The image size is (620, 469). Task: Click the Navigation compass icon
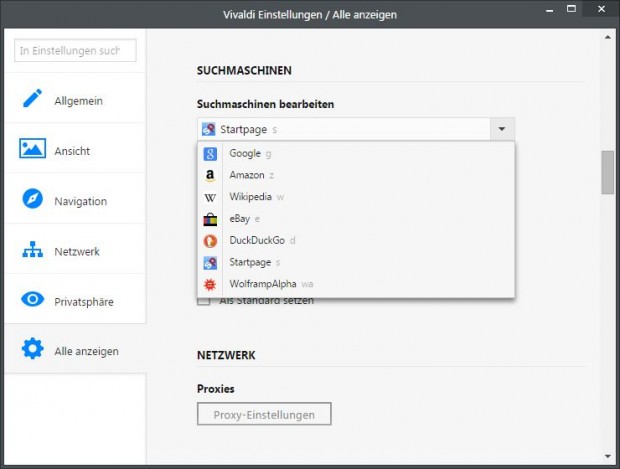[32, 199]
